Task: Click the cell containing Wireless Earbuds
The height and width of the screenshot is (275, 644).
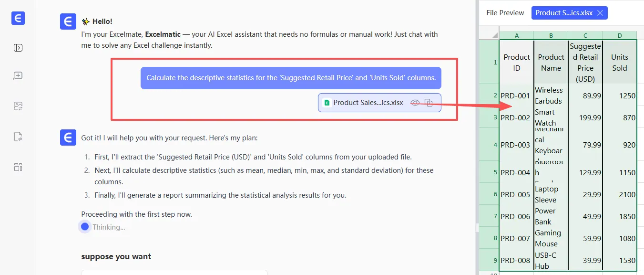Action: (551, 95)
